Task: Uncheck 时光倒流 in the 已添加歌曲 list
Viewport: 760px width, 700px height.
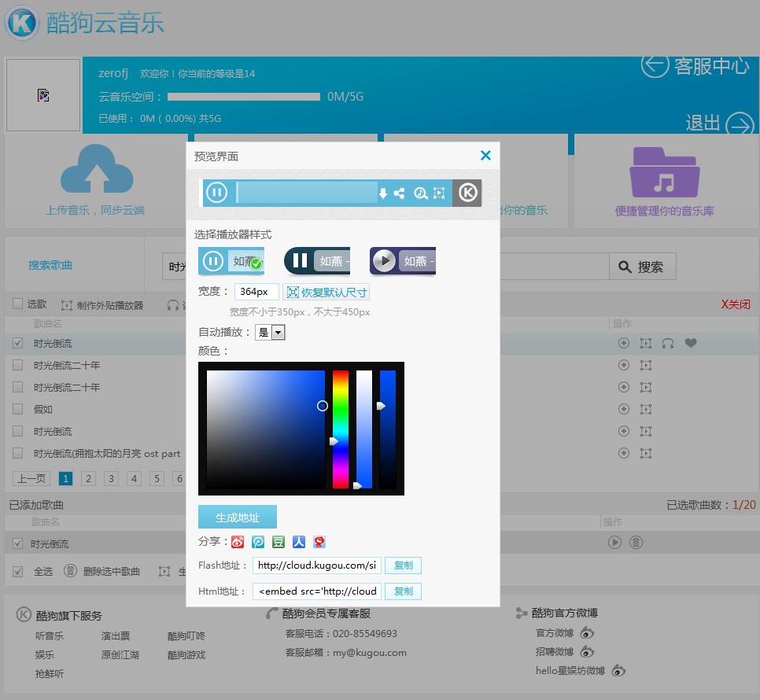Action: [x=18, y=543]
